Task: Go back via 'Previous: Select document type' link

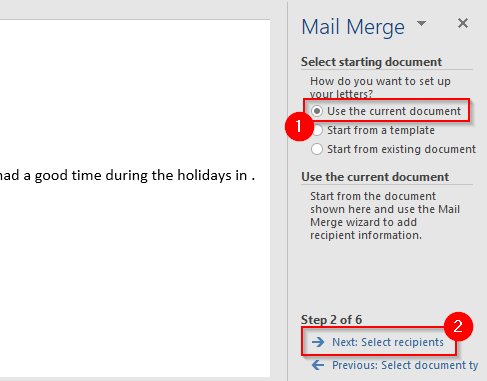Action: (405, 365)
